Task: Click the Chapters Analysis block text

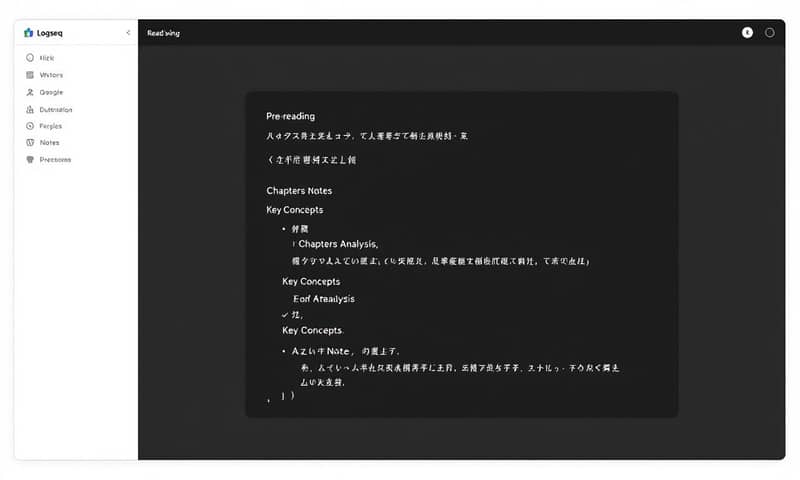Action: [338, 244]
